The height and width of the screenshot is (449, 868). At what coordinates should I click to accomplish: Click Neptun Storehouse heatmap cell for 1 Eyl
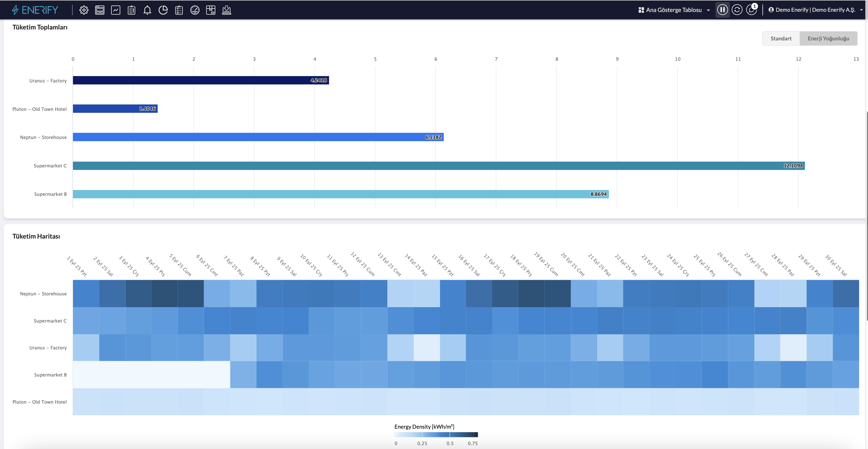(x=86, y=293)
